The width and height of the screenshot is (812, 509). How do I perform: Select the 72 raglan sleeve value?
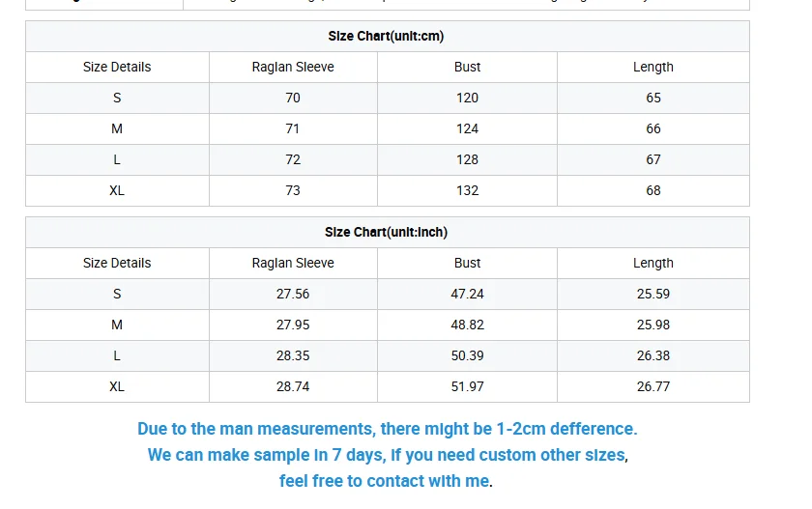293,159
